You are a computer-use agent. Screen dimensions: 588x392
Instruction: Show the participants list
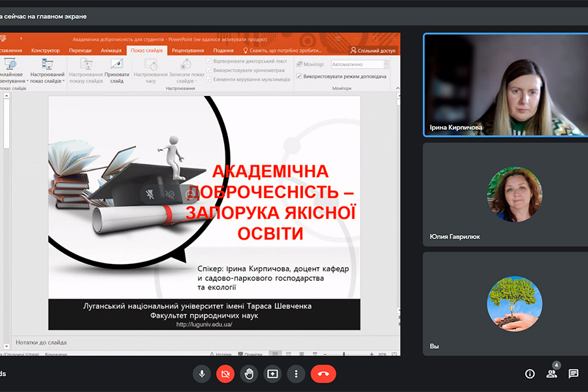click(x=551, y=374)
